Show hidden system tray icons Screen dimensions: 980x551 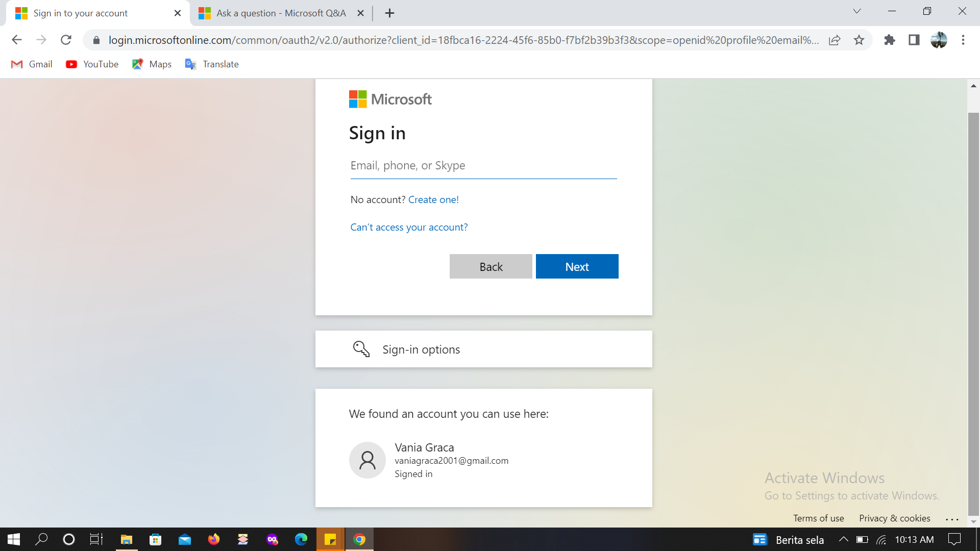pos(843,539)
